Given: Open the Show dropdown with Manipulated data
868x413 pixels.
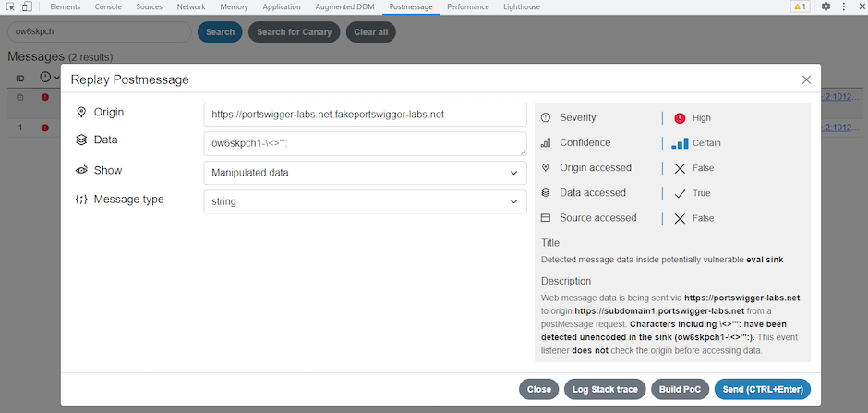Looking at the screenshot, I should tap(365, 173).
